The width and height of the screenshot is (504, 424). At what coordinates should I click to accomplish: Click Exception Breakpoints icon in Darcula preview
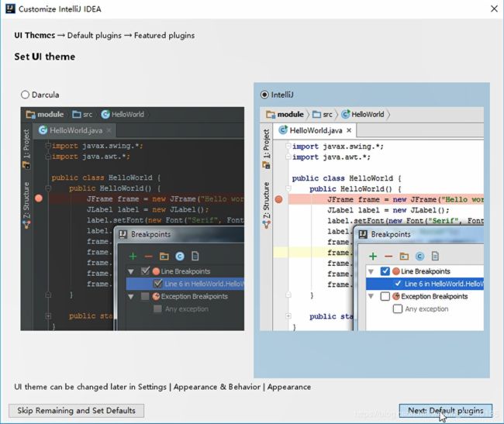click(156, 296)
